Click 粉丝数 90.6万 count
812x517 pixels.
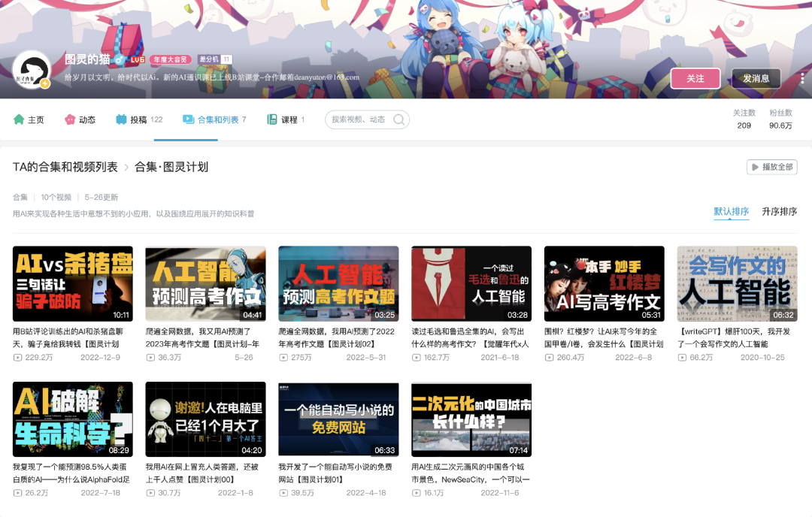[780, 119]
